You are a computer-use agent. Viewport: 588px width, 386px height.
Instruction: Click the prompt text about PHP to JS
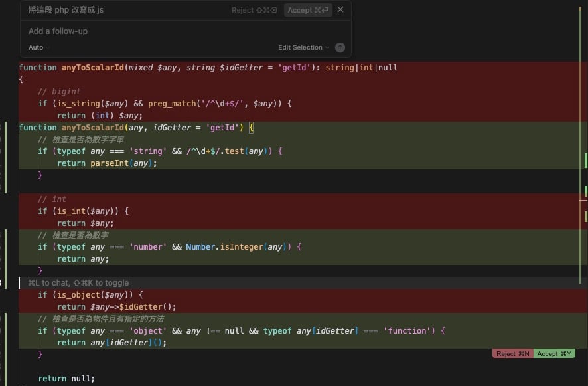66,10
